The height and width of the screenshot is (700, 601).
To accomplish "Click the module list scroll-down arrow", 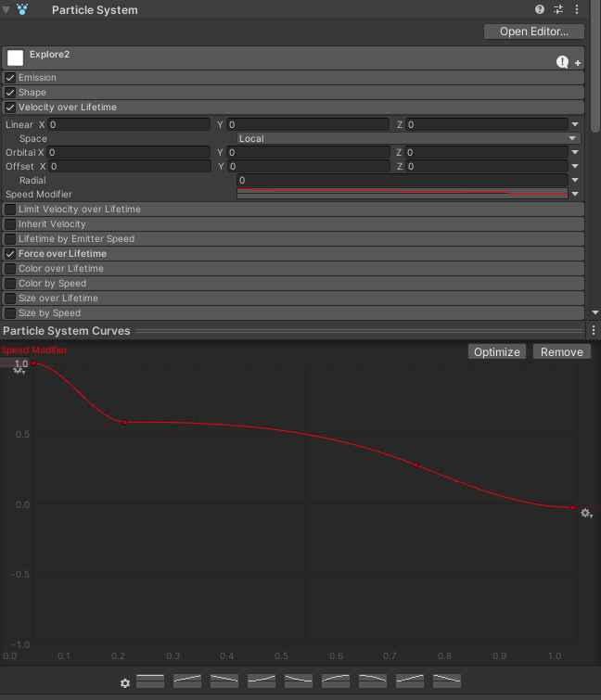I will pyautogui.click(x=595, y=312).
